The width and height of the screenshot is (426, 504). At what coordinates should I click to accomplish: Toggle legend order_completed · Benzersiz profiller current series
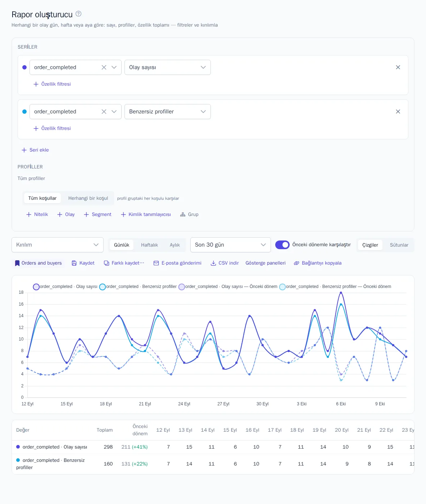(138, 287)
